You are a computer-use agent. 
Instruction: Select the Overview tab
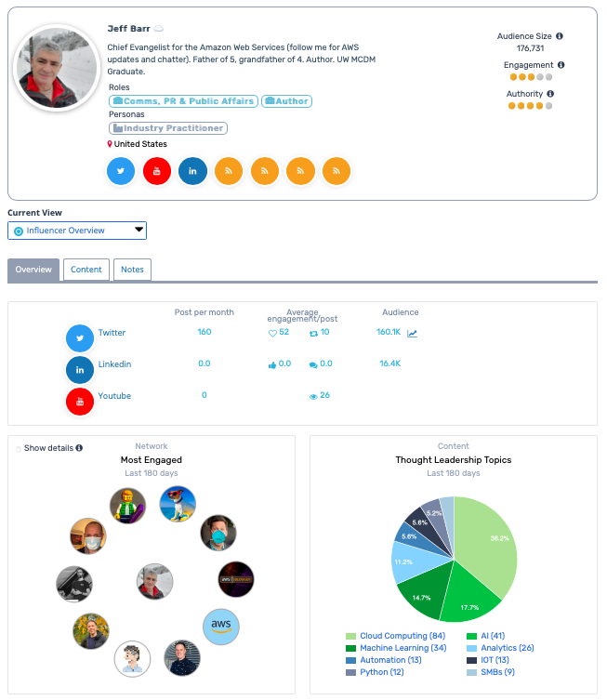tap(33, 270)
